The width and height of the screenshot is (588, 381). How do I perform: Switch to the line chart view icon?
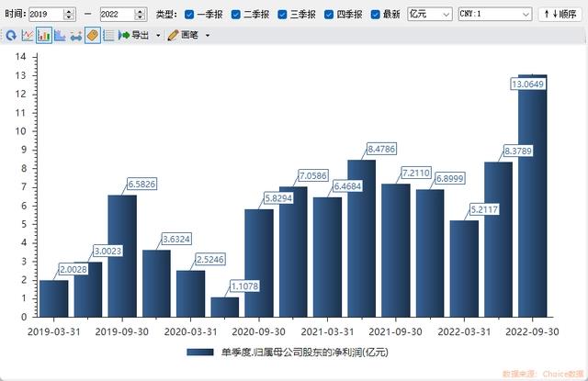click(28, 36)
